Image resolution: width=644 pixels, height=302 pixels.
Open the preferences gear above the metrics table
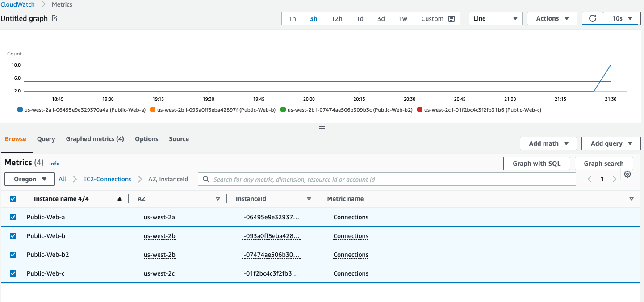(x=627, y=174)
